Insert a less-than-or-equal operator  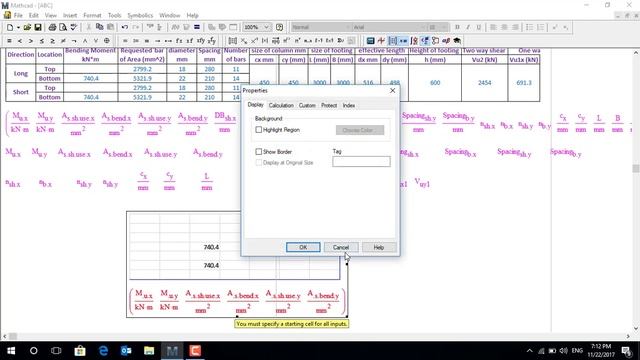[42, 41]
